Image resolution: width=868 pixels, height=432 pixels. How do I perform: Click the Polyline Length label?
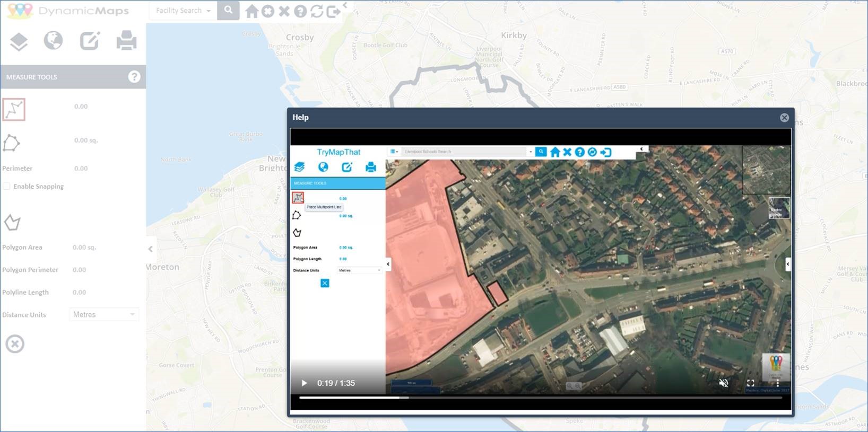point(25,292)
